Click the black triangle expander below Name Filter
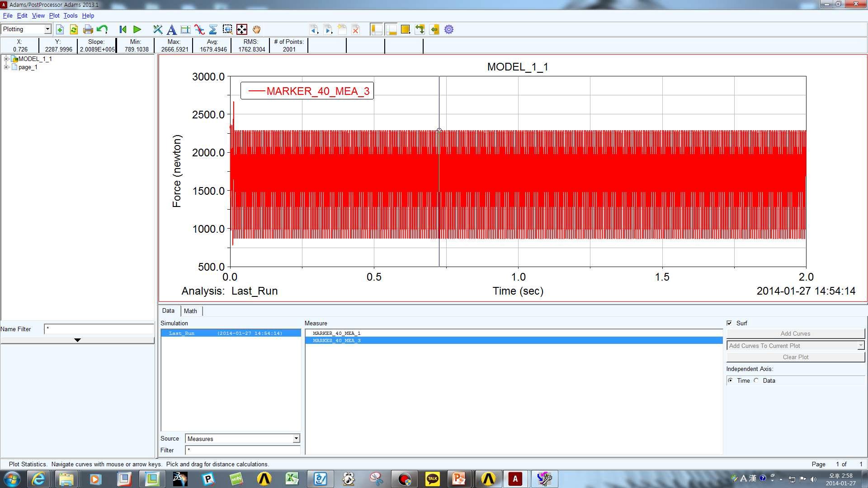 77,340
